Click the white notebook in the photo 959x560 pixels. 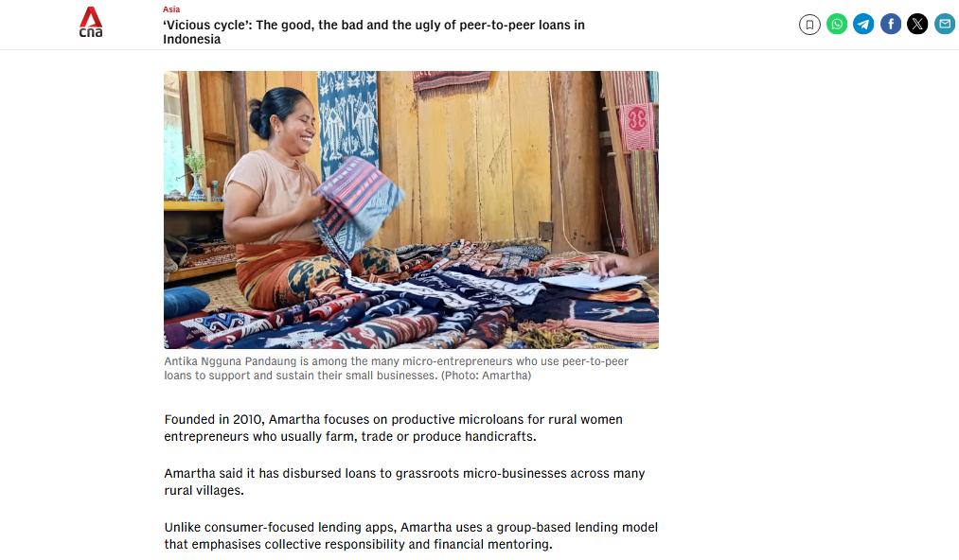click(x=590, y=281)
